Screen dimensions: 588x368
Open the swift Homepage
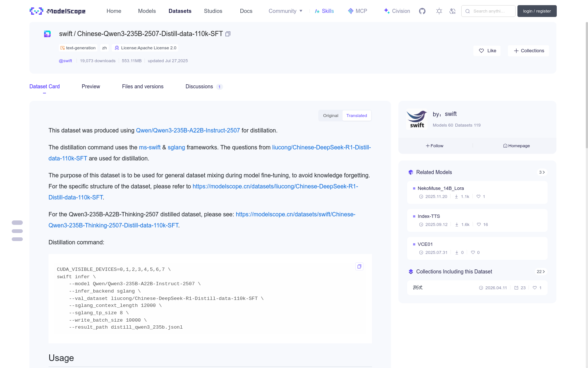click(516, 146)
